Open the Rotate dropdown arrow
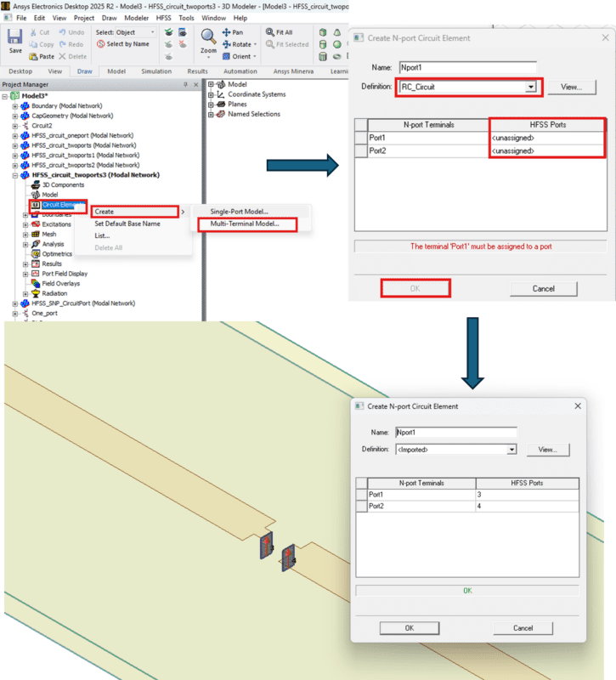616x680 pixels. pos(255,44)
